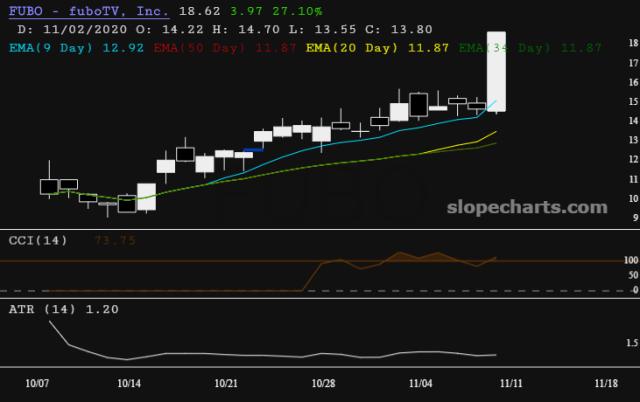The height and width of the screenshot is (402, 640).
Task: Click the FUBO - fuboTV, Inc. ticker title
Action: point(85,11)
